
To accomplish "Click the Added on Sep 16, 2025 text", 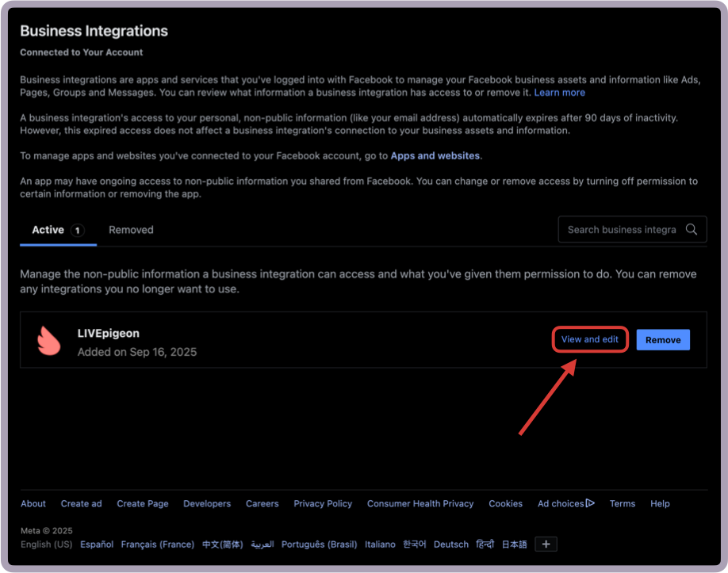I will point(137,352).
